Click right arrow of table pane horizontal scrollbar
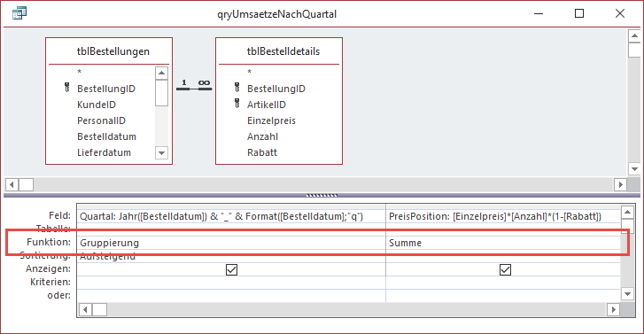644x334 pixels. click(621, 185)
